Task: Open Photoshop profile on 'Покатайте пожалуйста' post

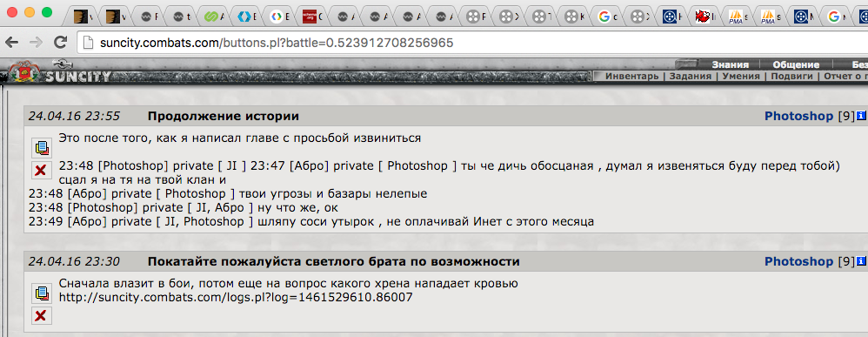Action: point(798,261)
